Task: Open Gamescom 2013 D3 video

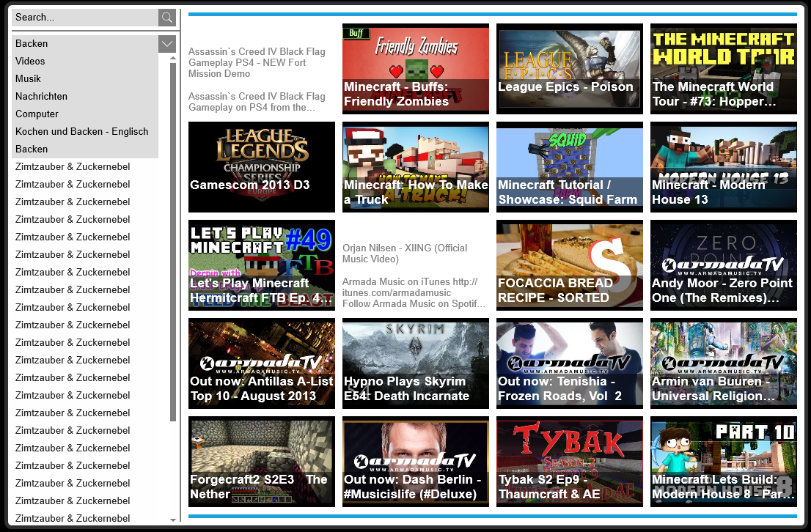Action: click(262, 167)
